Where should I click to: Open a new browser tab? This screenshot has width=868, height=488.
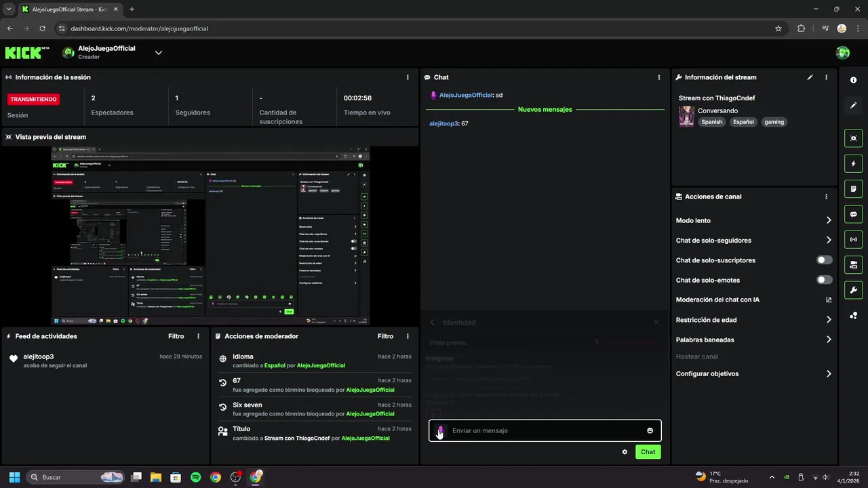click(x=132, y=9)
